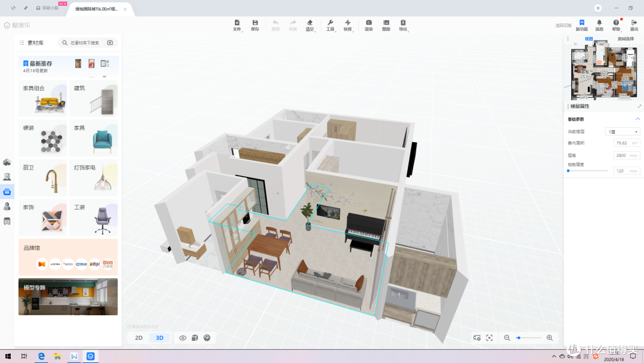
Task: Open the 工装 category card
Action: tap(94, 217)
